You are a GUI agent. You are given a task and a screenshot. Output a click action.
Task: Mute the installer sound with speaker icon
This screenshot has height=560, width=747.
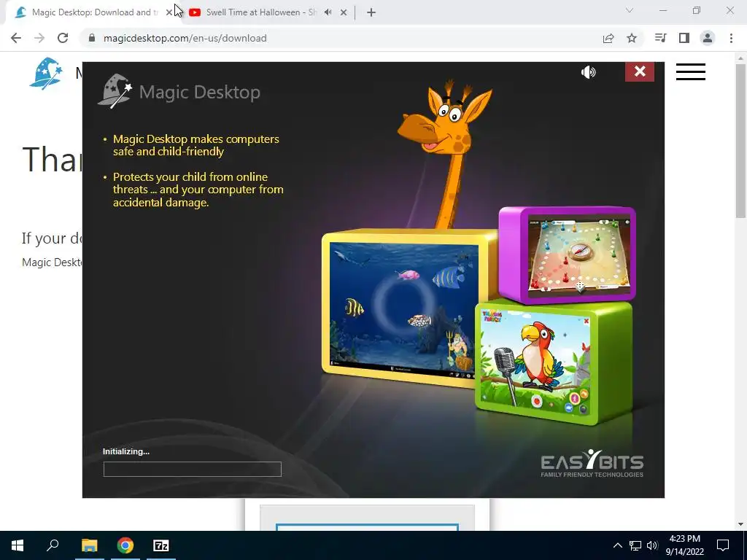pyautogui.click(x=589, y=72)
